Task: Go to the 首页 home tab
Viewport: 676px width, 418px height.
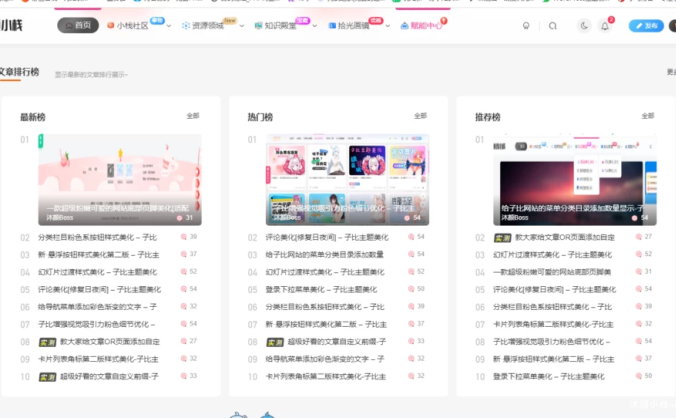Action: [78, 25]
